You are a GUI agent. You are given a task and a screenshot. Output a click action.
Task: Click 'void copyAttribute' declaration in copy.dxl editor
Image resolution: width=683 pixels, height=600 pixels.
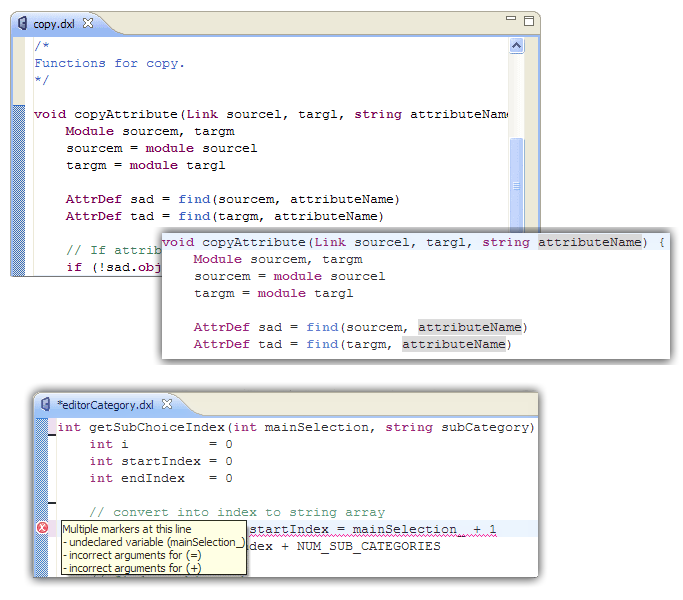271,115
